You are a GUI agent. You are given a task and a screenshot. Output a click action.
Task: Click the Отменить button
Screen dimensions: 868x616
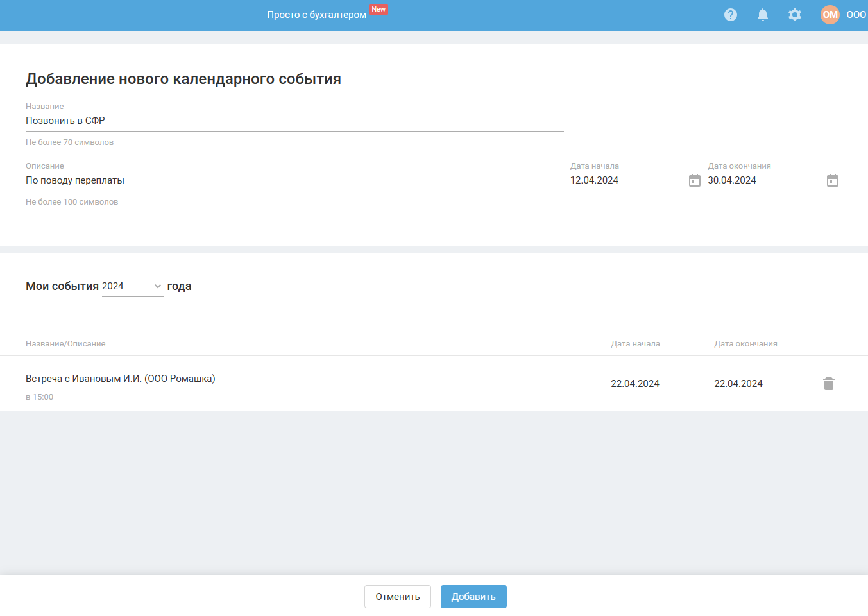tap(398, 597)
